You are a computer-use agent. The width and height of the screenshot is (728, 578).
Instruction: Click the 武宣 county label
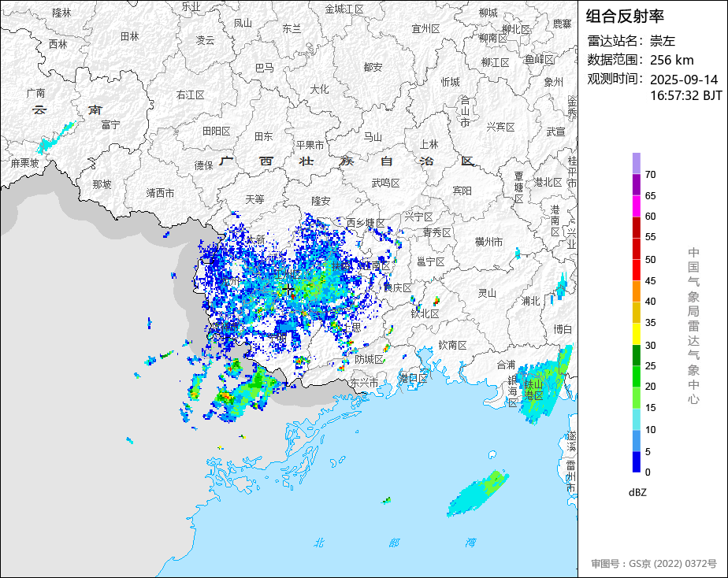click(x=555, y=132)
